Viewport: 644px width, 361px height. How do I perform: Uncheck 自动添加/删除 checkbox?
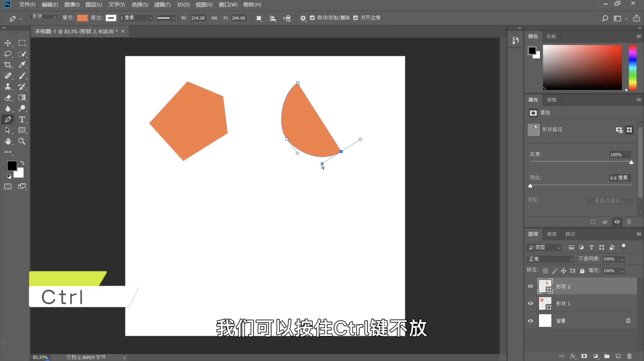pyautogui.click(x=312, y=18)
